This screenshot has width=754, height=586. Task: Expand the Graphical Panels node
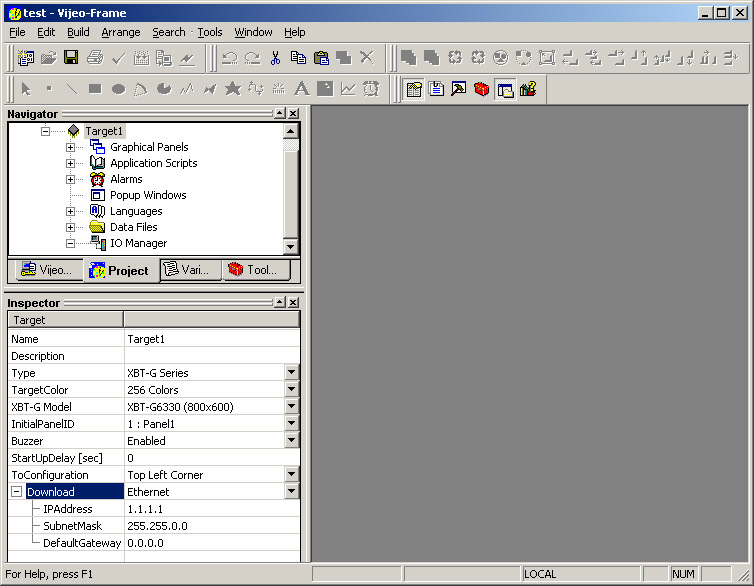coord(70,147)
